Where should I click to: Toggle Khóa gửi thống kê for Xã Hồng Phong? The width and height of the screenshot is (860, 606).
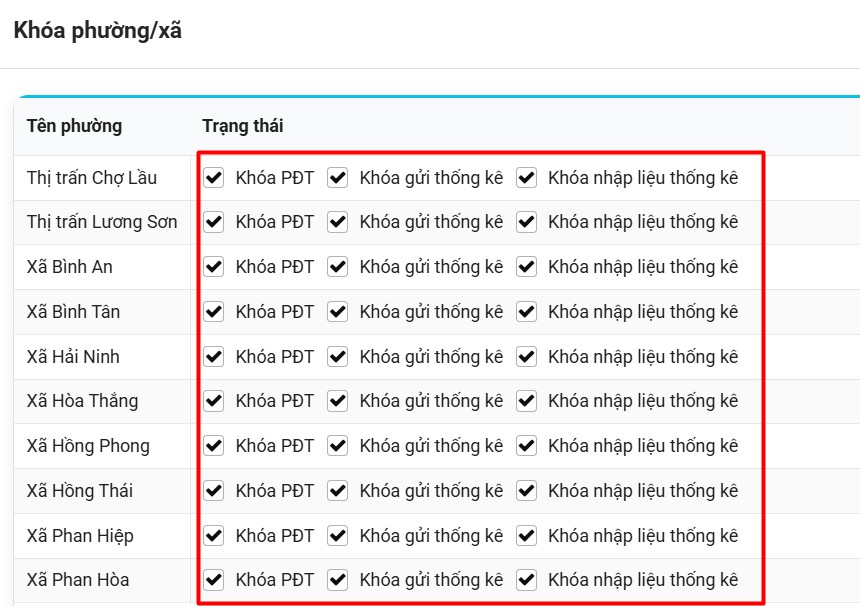click(x=338, y=446)
